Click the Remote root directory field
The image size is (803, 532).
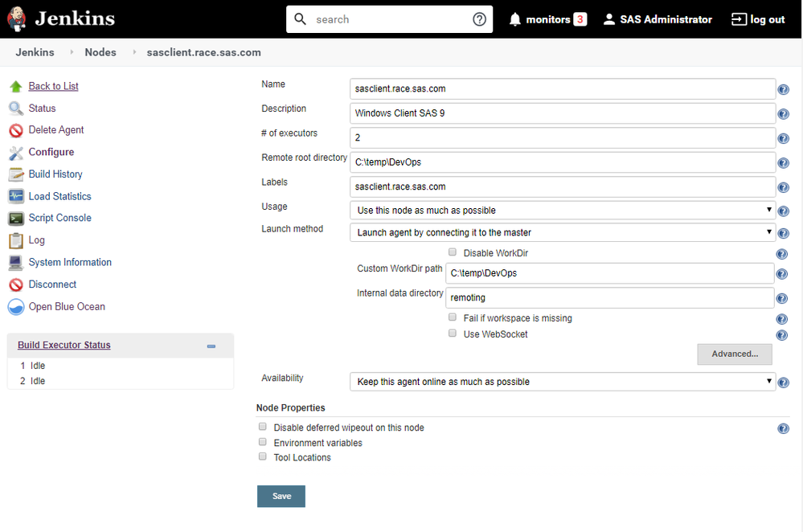point(563,162)
